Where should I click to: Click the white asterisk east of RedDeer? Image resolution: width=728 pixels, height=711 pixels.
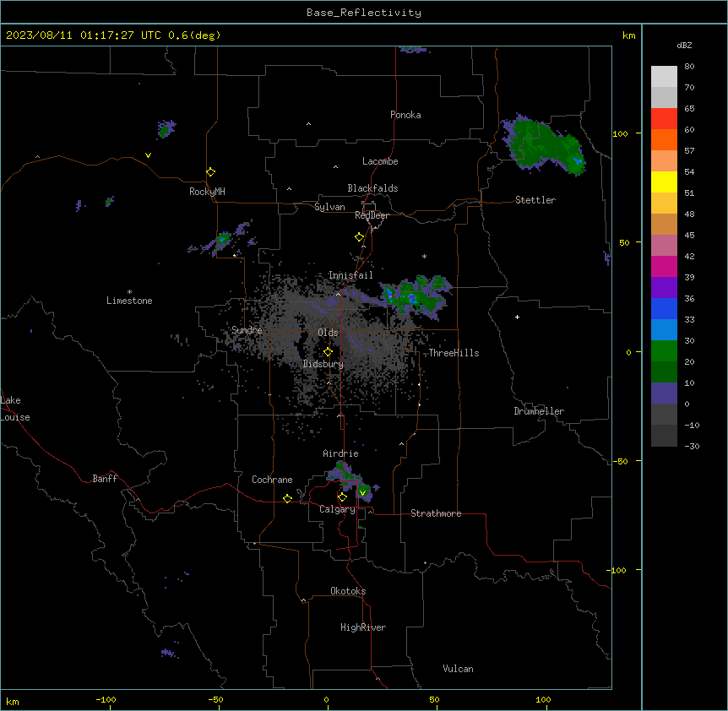[424, 256]
